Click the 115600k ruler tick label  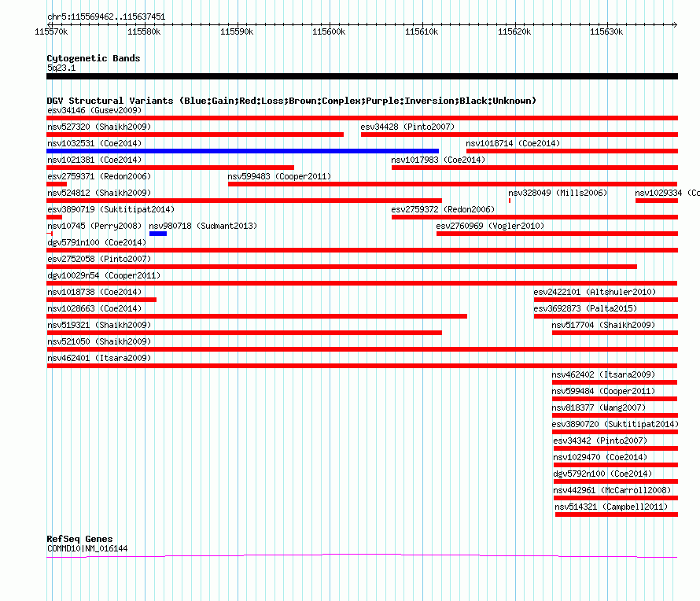[329, 31]
